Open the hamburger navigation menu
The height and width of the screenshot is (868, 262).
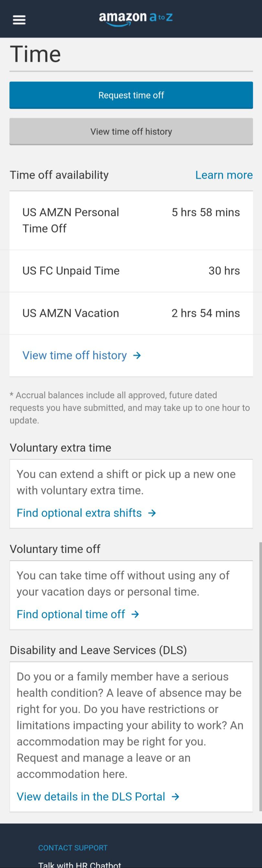point(19,19)
